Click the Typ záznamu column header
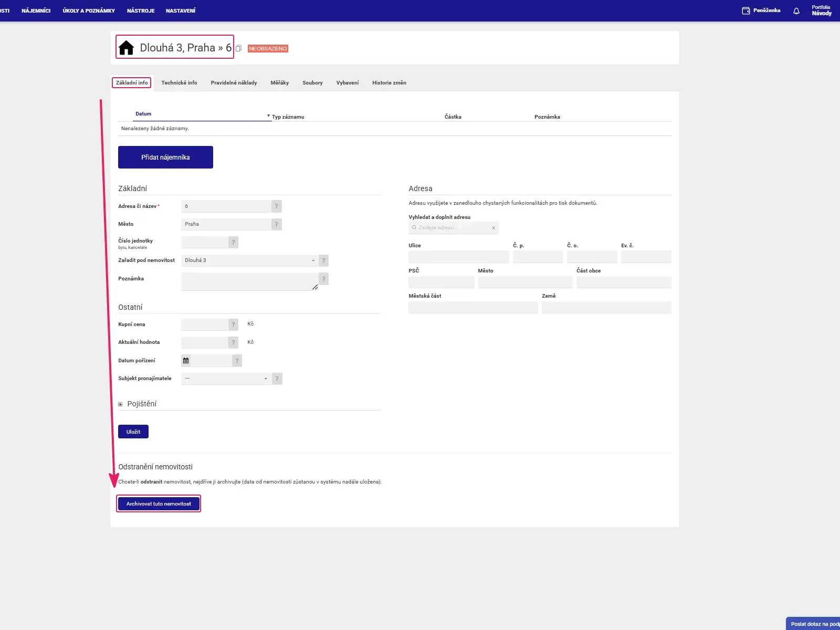 [x=288, y=117]
